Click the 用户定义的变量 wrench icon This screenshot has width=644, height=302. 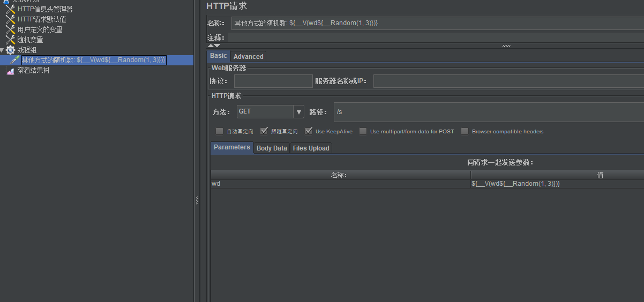point(10,29)
